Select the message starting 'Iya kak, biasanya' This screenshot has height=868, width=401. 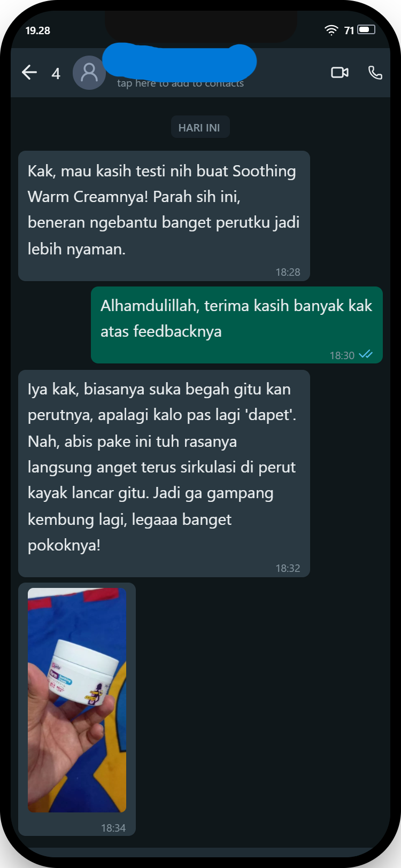tap(164, 474)
